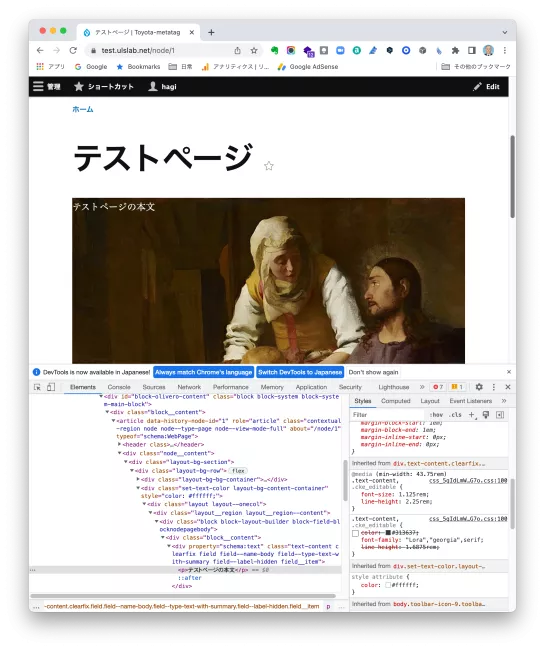Click Always match Chrome's language

[x=203, y=372]
